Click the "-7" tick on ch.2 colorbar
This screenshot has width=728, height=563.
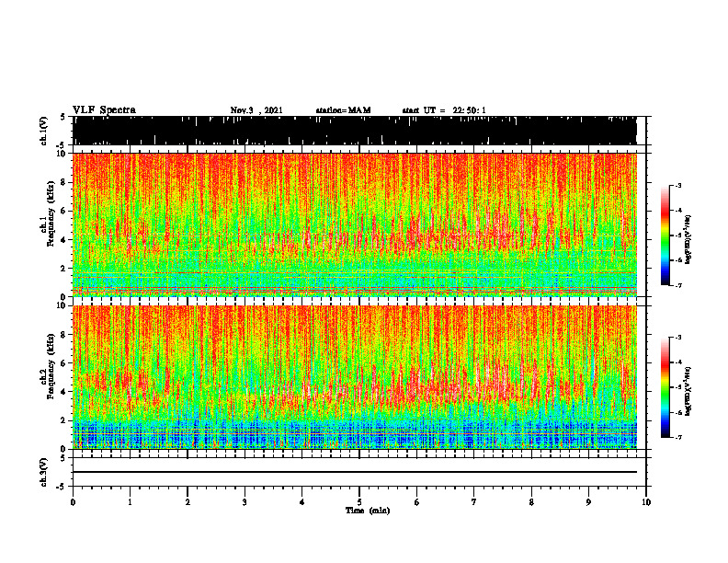678,437
